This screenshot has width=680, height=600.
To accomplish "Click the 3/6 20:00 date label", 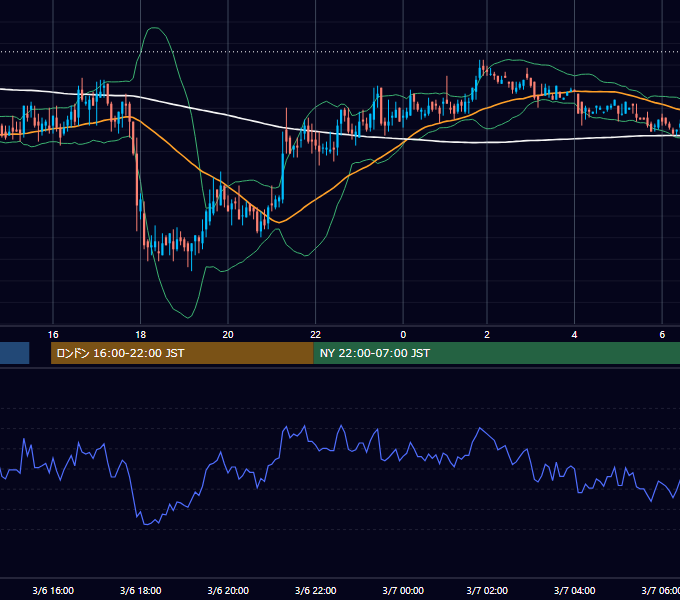I will pos(228,590).
